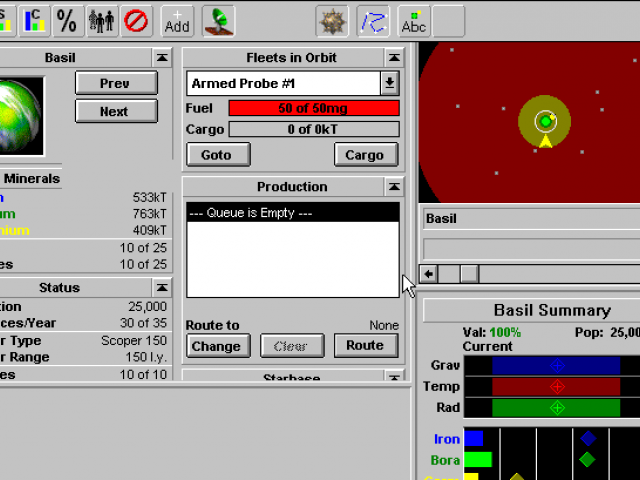The height and width of the screenshot is (480, 640).
Task: Click the Next planet button
Action: tap(116, 111)
